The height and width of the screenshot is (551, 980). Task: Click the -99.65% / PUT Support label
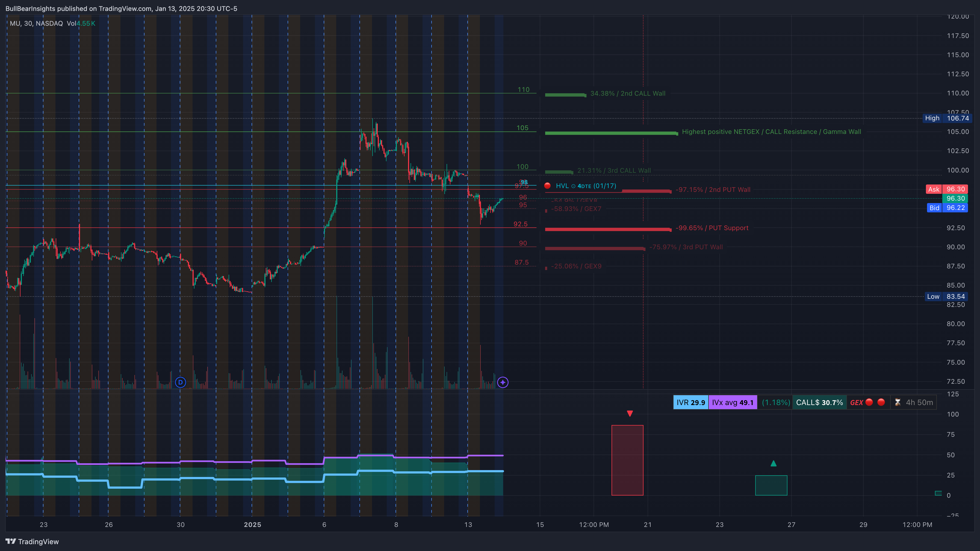[712, 228]
